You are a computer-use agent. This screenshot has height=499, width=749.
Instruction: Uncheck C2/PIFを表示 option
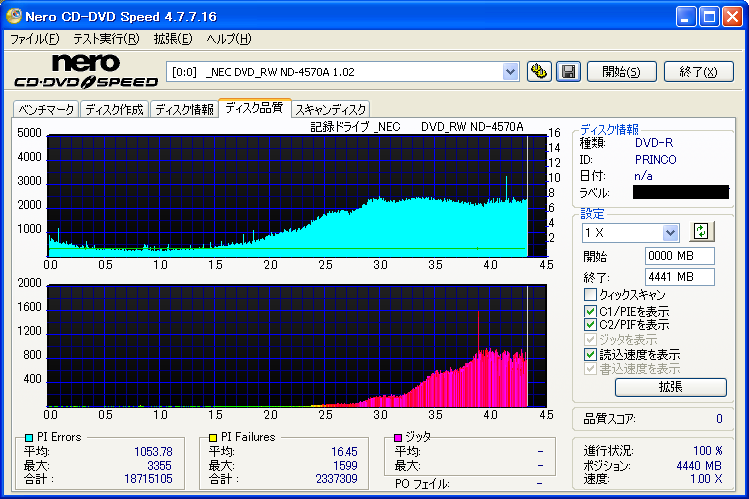pos(590,325)
